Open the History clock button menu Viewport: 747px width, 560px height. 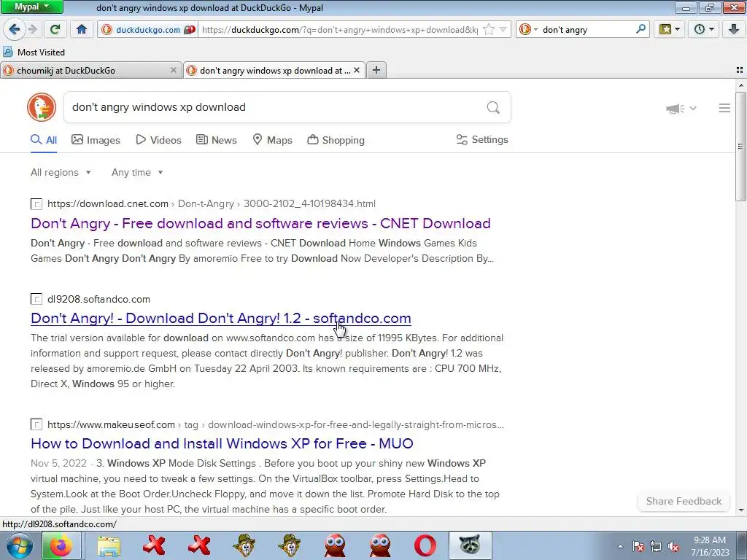tap(704, 29)
